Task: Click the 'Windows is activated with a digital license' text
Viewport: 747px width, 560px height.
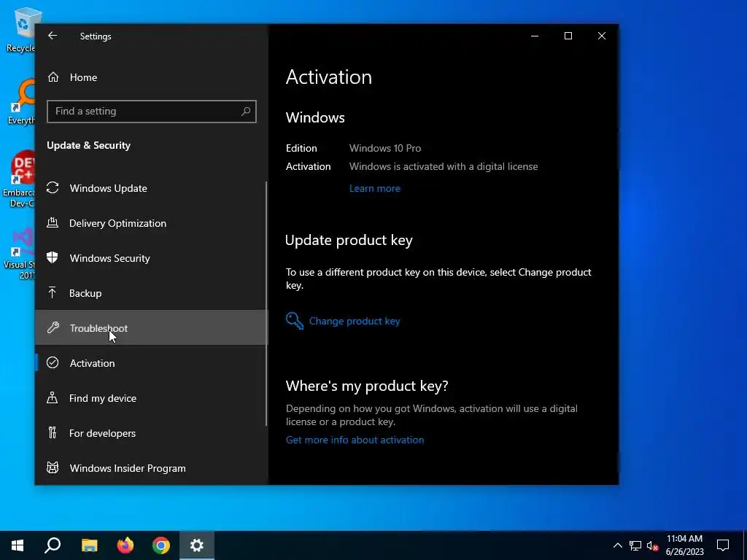Action: (x=444, y=166)
